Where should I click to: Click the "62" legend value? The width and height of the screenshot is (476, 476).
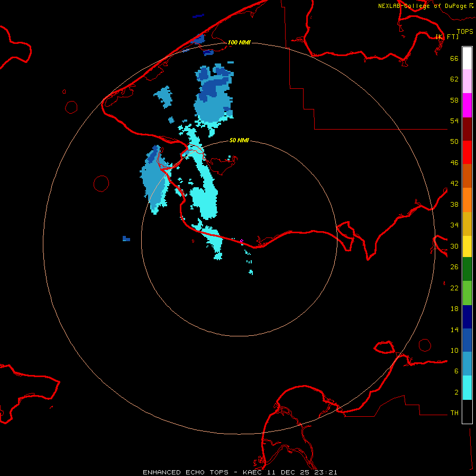(454, 79)
